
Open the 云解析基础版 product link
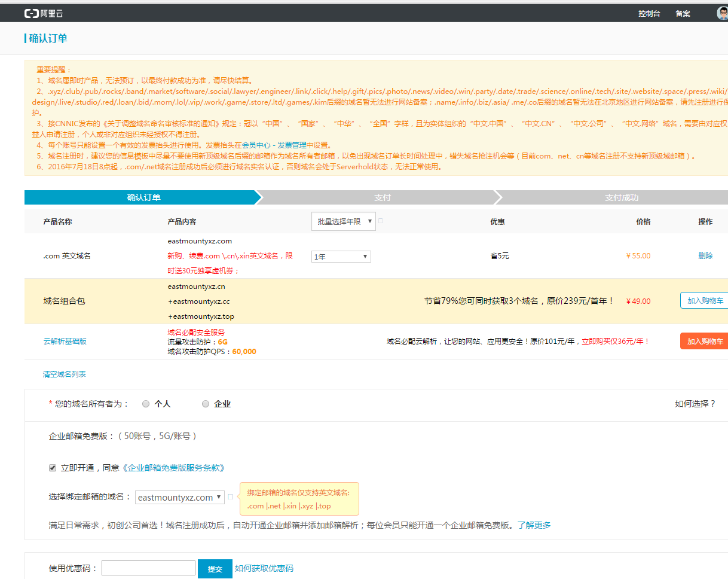(x=65, y=342)
